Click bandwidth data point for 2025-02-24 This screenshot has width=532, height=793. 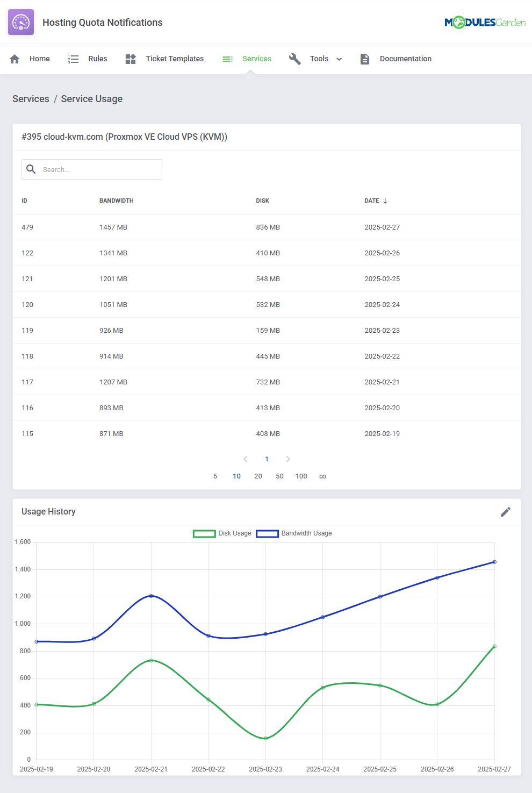323,617
